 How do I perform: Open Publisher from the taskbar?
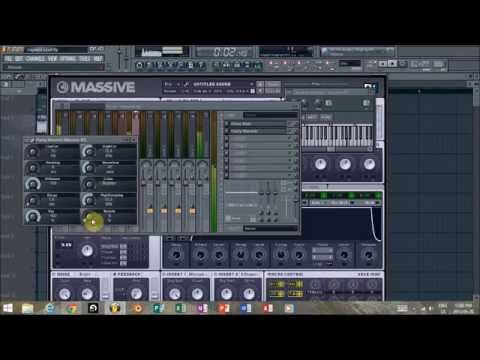coord(158,308)
